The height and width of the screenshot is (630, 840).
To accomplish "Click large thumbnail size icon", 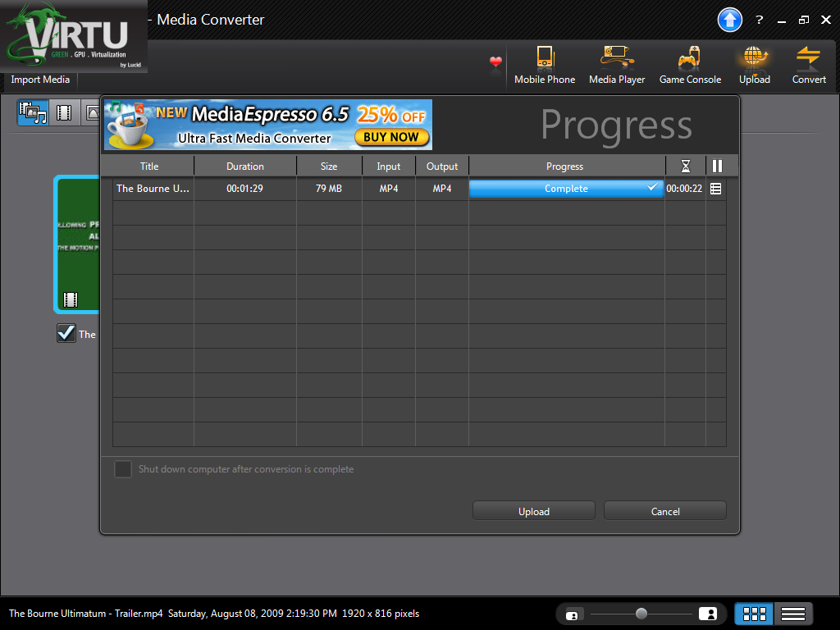I will coord(708,614).
